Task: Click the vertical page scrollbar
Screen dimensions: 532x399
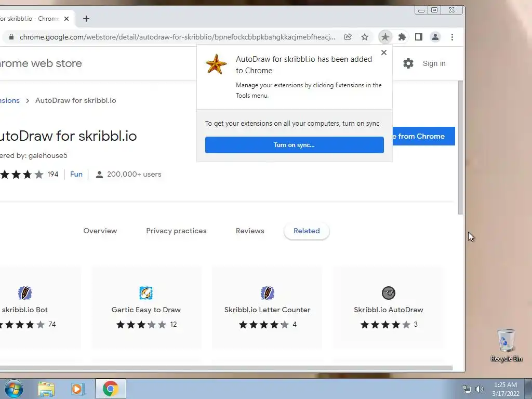Action: click(x=460, y=148)
